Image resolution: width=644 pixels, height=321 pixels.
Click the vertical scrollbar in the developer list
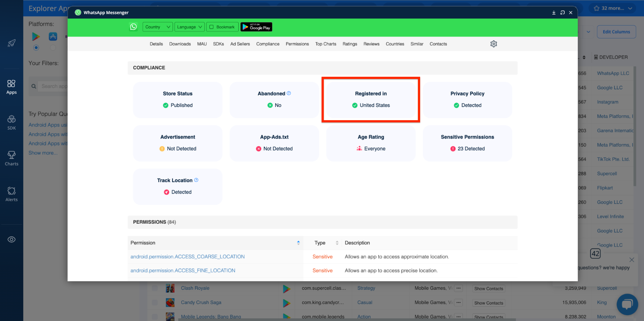click(635, 126)
